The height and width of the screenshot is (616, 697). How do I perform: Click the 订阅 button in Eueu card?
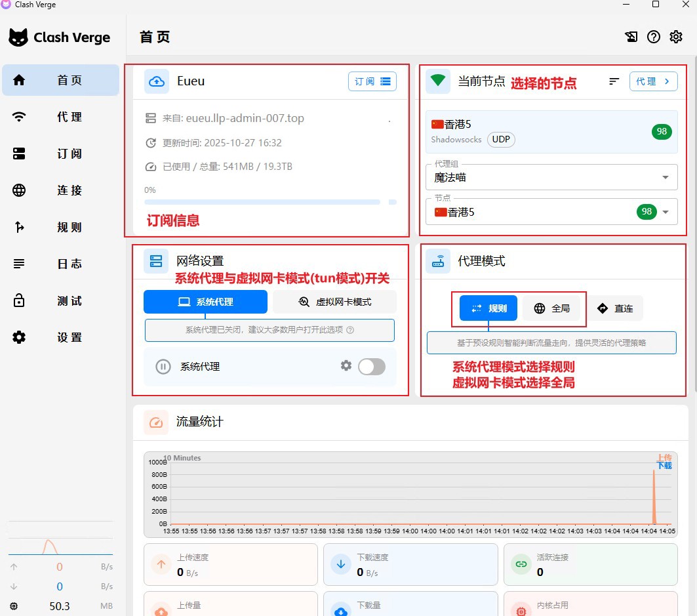pos(372,81)
